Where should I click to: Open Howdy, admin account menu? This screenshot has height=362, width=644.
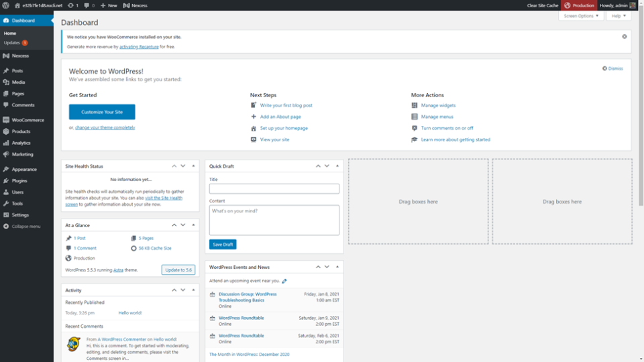click(617, 5)
